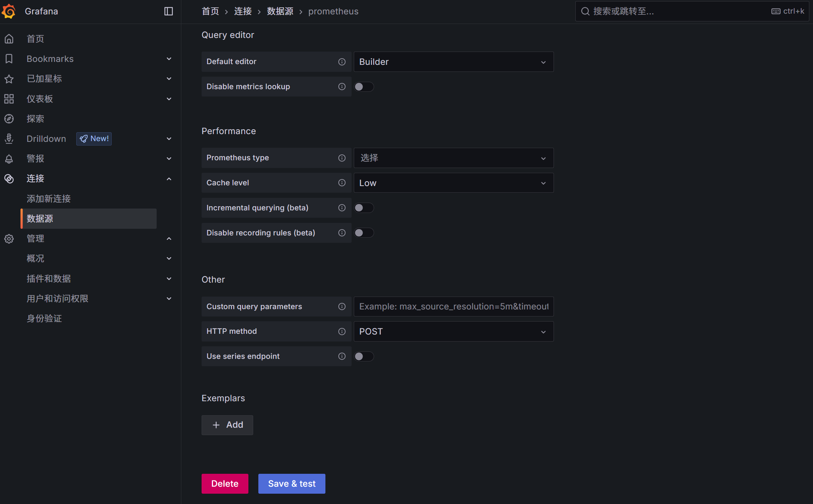Show info for Cache level

tap(342, 183)
